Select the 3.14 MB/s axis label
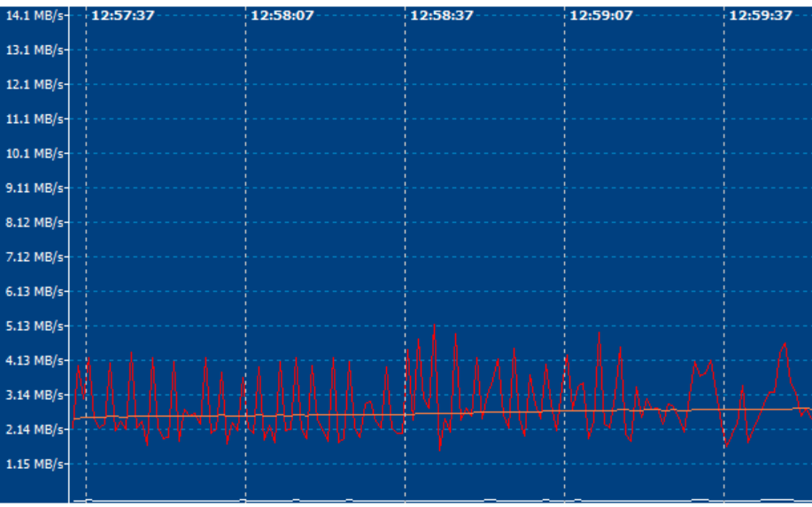 coord(35,395)
